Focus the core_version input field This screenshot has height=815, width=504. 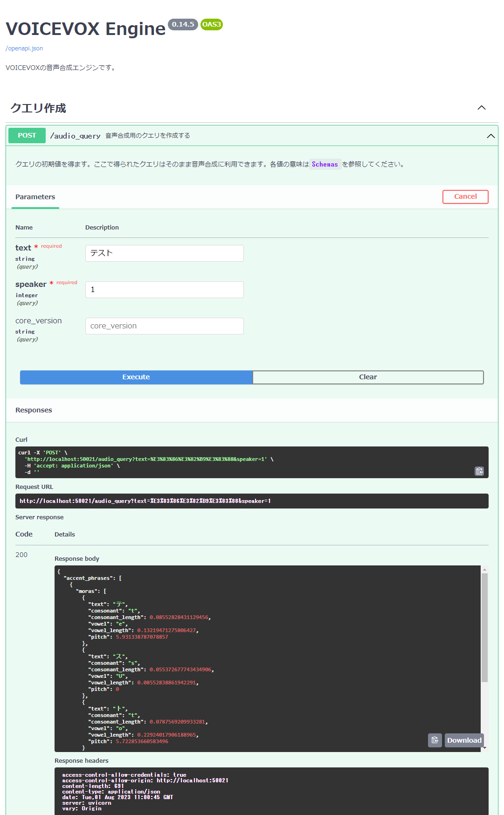[164, 326]
